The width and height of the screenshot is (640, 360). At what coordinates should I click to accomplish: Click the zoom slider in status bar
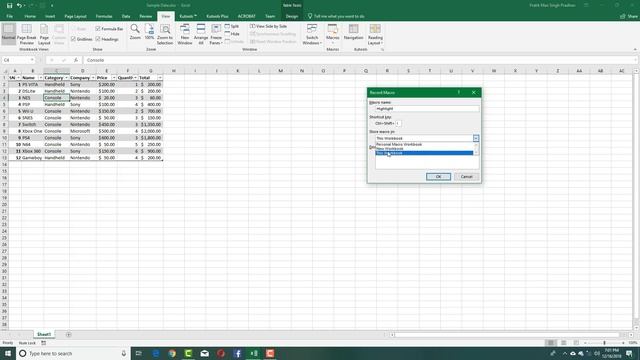point(604,343)
